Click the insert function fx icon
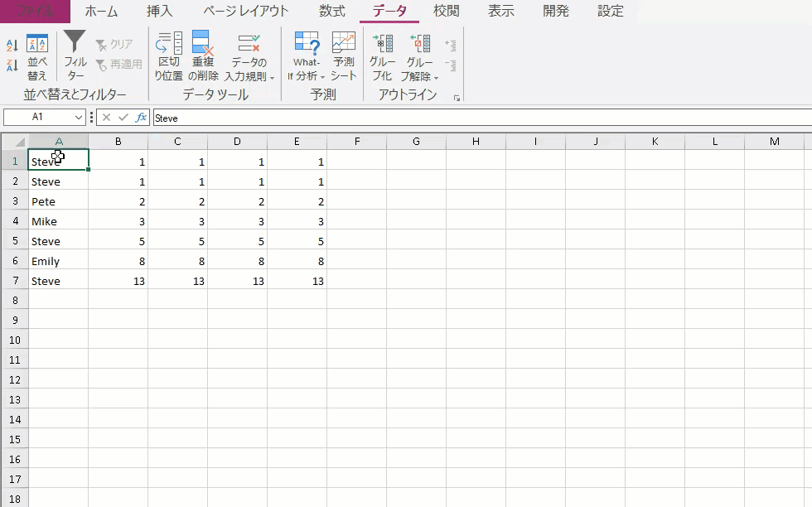The height and width of the screenshot is (507, 812). tap(142, 118)
